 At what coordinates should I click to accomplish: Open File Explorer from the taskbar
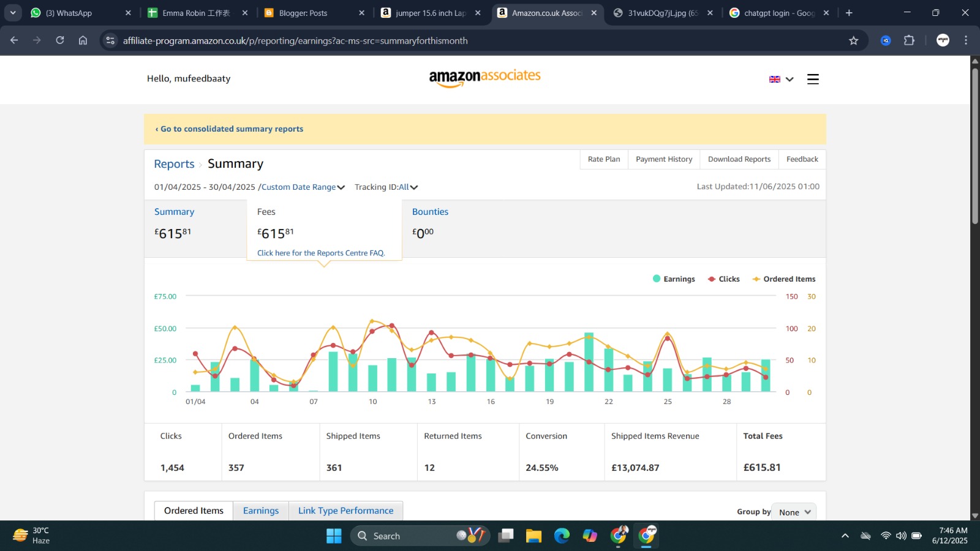point(533,536)
